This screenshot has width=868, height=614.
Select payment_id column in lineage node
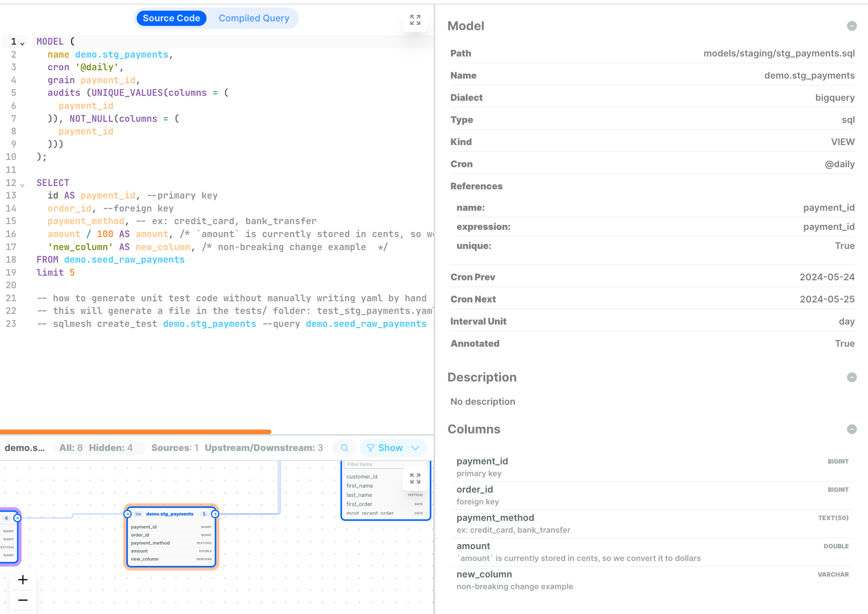point(171,527)
